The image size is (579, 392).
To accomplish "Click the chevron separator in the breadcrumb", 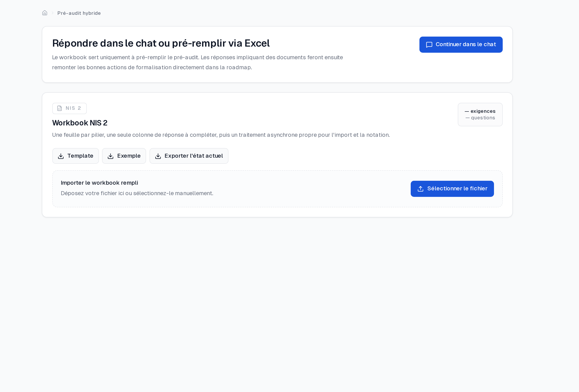I will click(52, 13).
